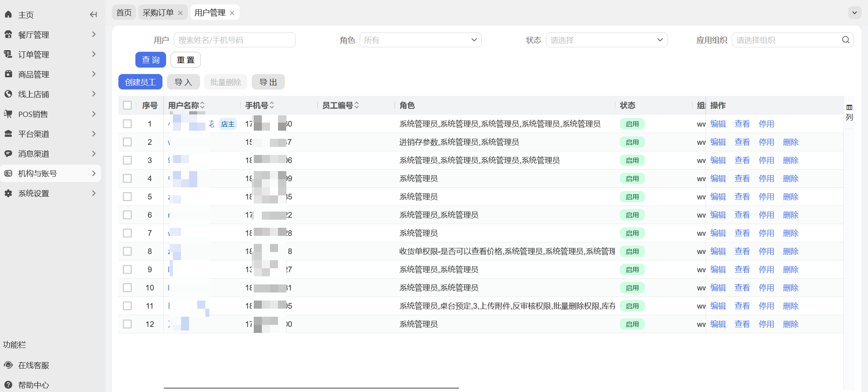The width and height of the screenshot is (868, 392).
Task: Open the 角色 dropdown
Action: 420,40
